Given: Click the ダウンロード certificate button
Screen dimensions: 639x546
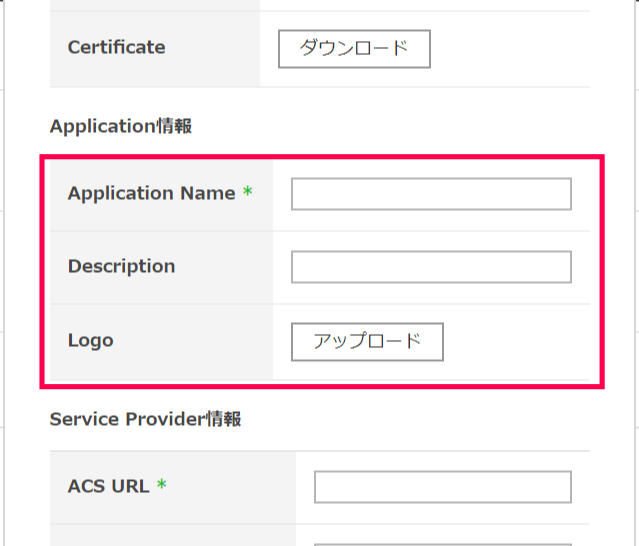Looking at the screenshot, I should coord(354,48).
